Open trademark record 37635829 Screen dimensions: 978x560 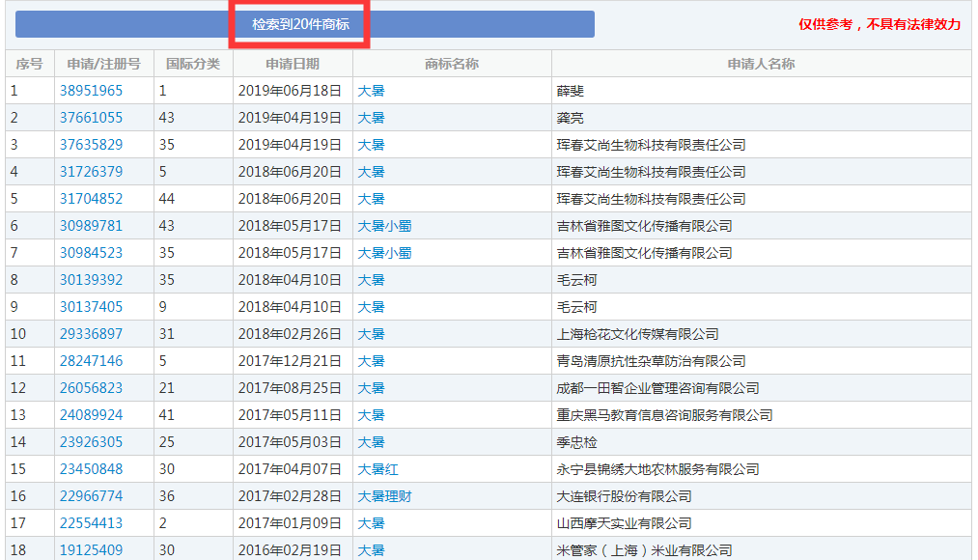[x=92, y=145]
